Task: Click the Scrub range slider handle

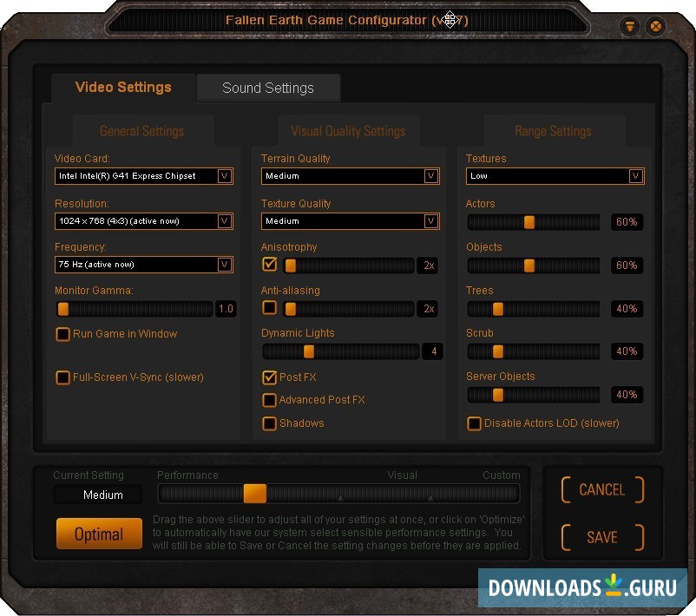Action: click(x=498, y=351)
